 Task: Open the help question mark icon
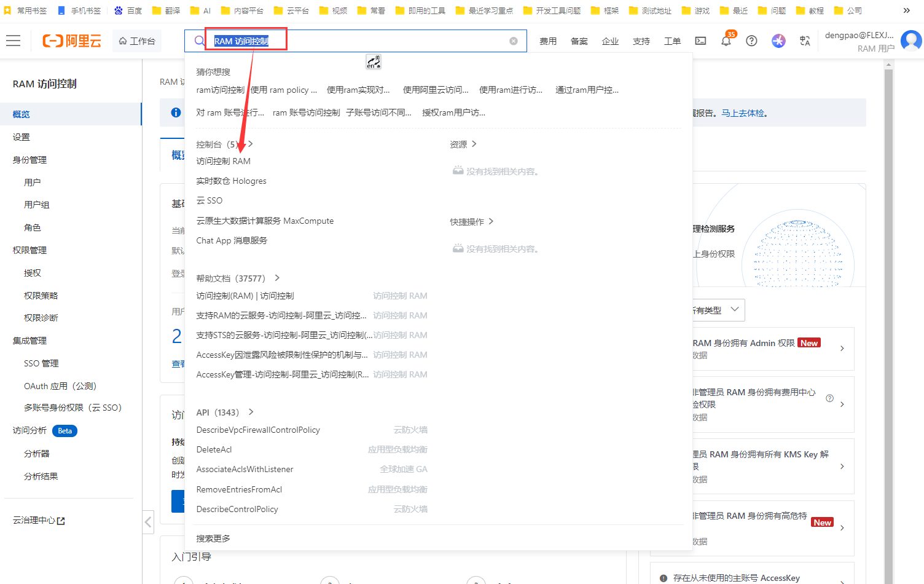click(751, 41)
